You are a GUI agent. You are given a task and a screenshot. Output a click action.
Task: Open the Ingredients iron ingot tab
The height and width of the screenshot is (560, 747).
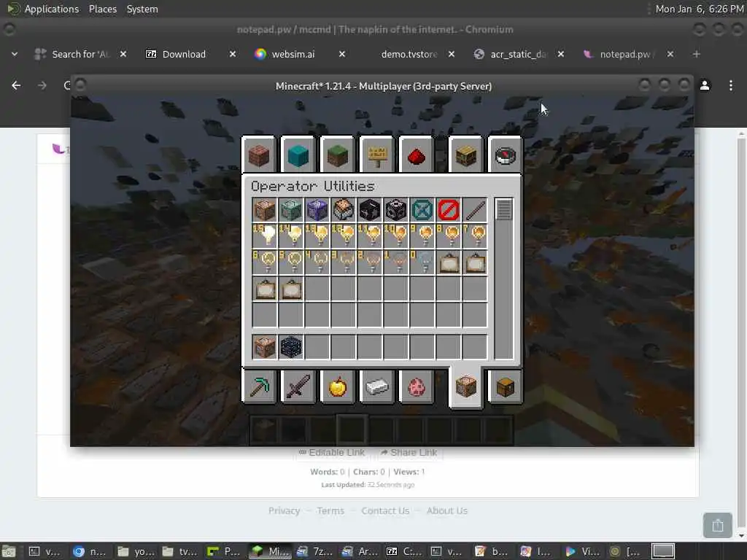pyautogui.click(x=377, y=386)
